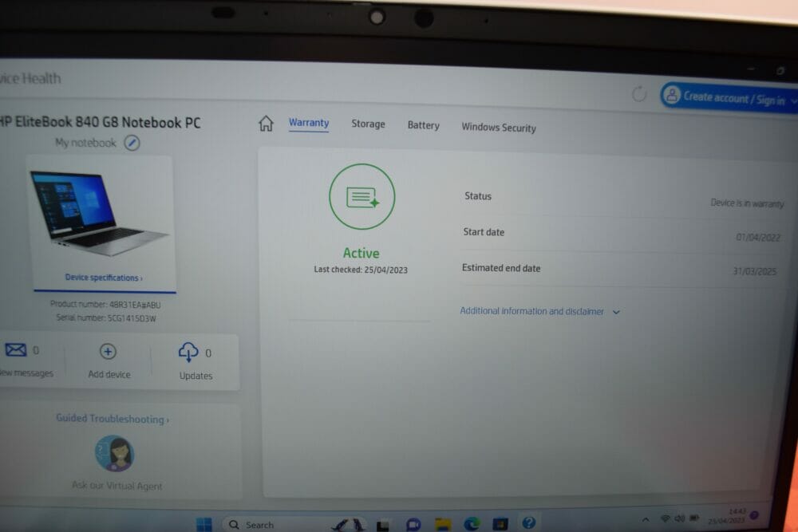Click the end date value 31/03/2025
This screenshot has height=532, width=798.
click(755, 272)
